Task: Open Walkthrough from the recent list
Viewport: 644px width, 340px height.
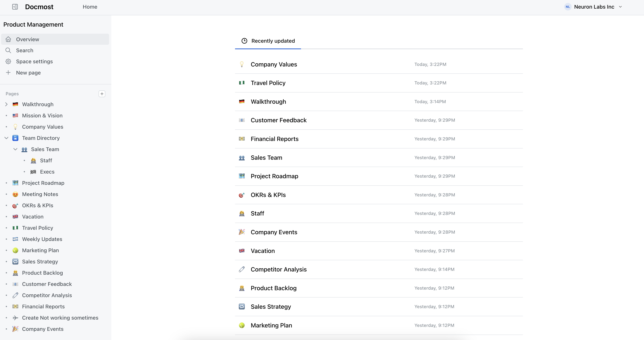Action: point(379,101)
